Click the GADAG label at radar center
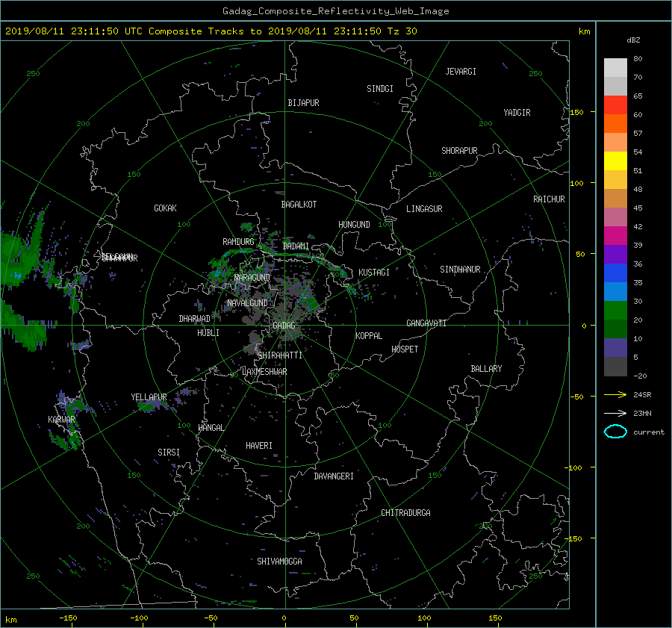The width and height of the screenshot is (672, 628). (x=284, y=326)
